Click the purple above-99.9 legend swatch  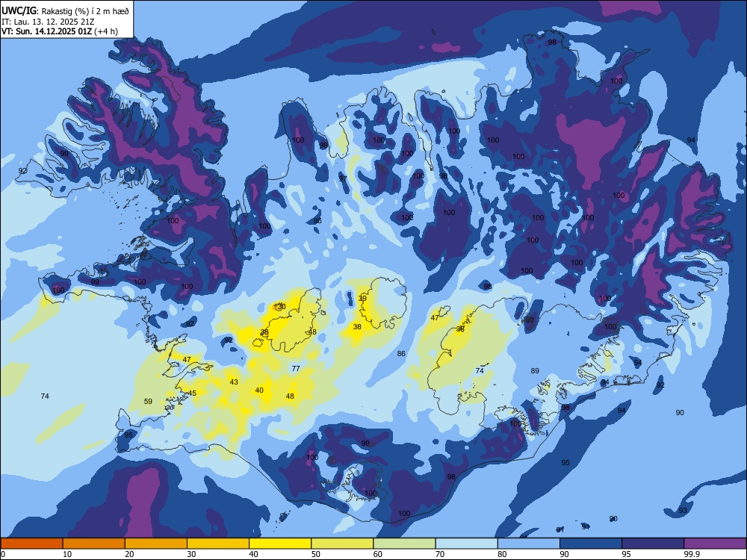click(x=715, y=544)
